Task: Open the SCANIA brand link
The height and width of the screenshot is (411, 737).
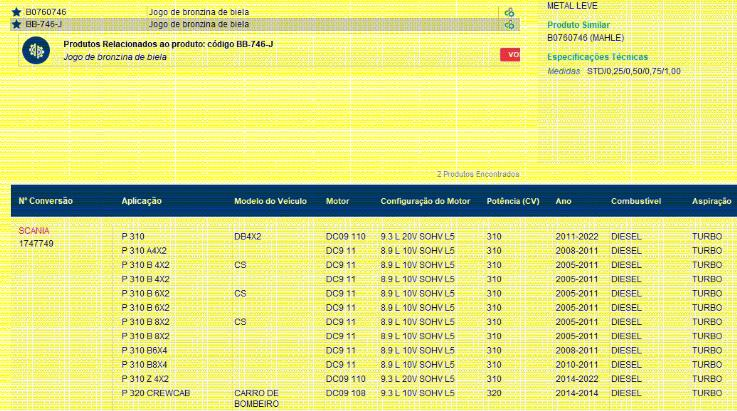Action: (34, 231)
